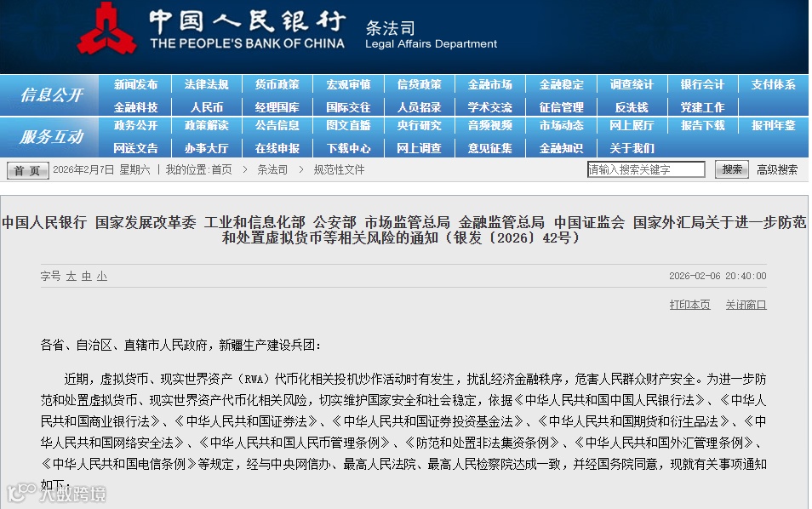
Task: Go to 人员招录 page
Action: (420, 107)
